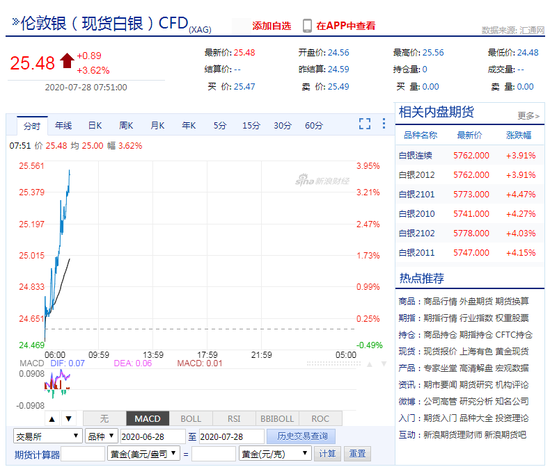Click the gray down arrow beside the MACD readout

point(384,364)
